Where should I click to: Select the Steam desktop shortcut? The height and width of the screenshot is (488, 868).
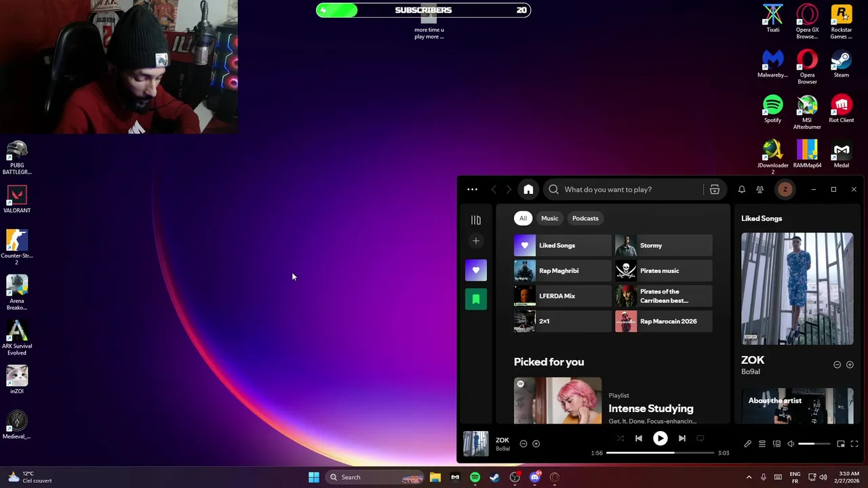(x=841, y=64)
